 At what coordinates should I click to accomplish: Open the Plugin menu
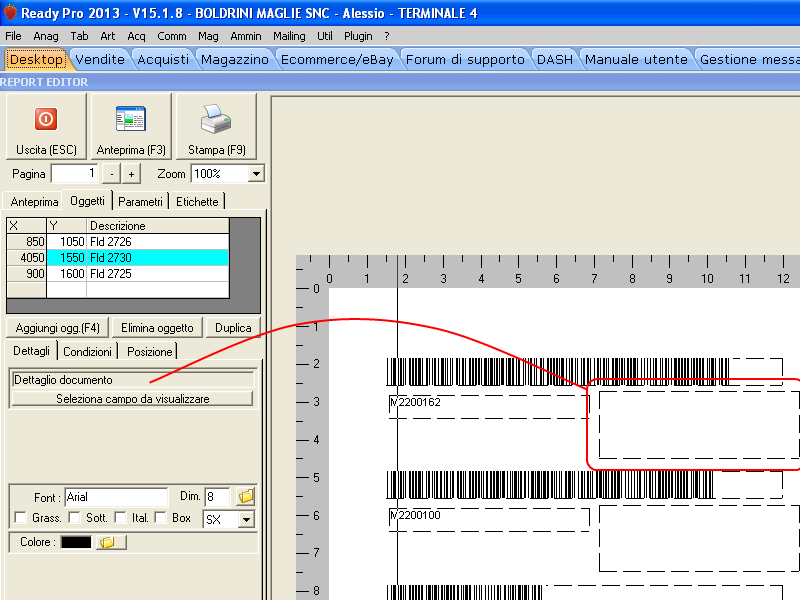358,36
